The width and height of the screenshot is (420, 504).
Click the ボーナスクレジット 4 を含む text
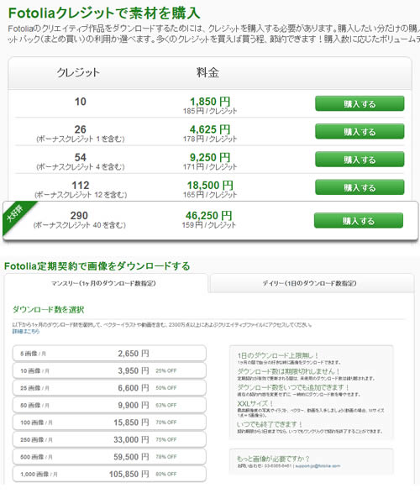click(81, 167)
